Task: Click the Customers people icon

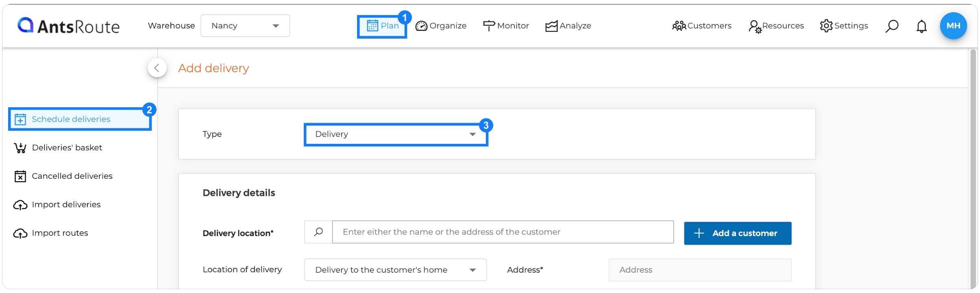Action: click(679, 26)
